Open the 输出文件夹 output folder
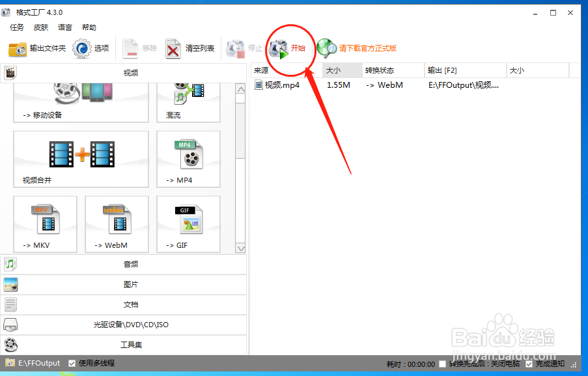The height and width of the screenshot is (376, 588). (x=37, y=48)
